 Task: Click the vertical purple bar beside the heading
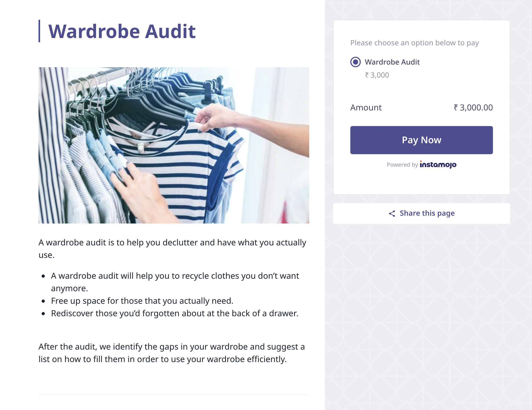tap(39, 31)
